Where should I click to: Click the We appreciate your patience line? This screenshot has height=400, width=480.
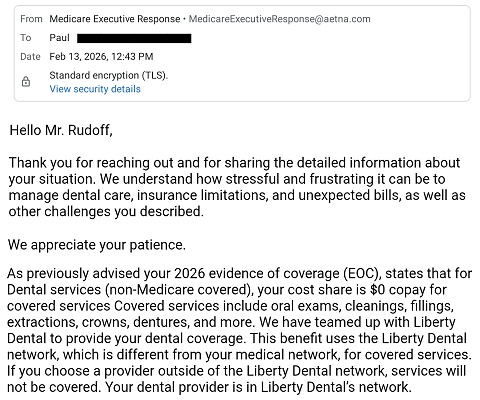[97, 245]
